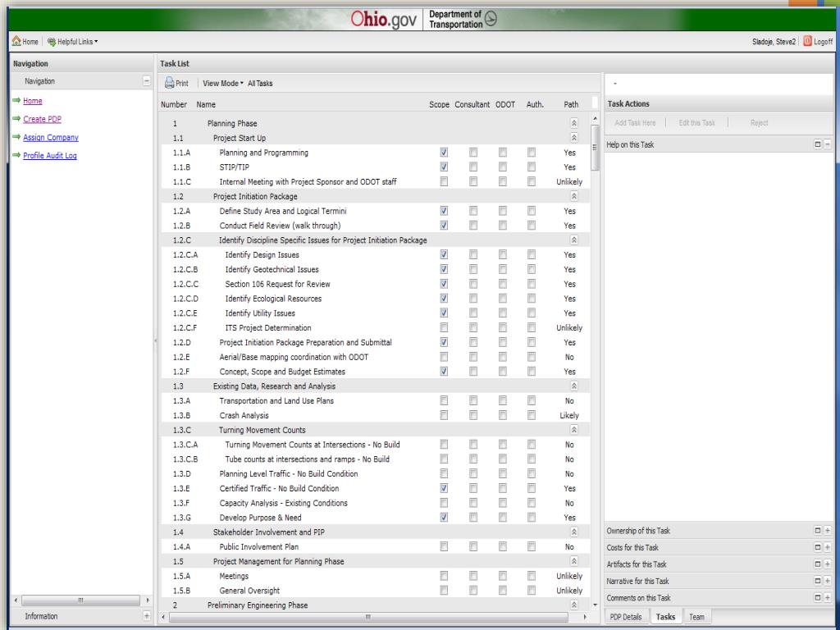This screenshot has height=630, width=840.
Task: Maximize the Costs for this Task panel
Action: pos(818,547)
